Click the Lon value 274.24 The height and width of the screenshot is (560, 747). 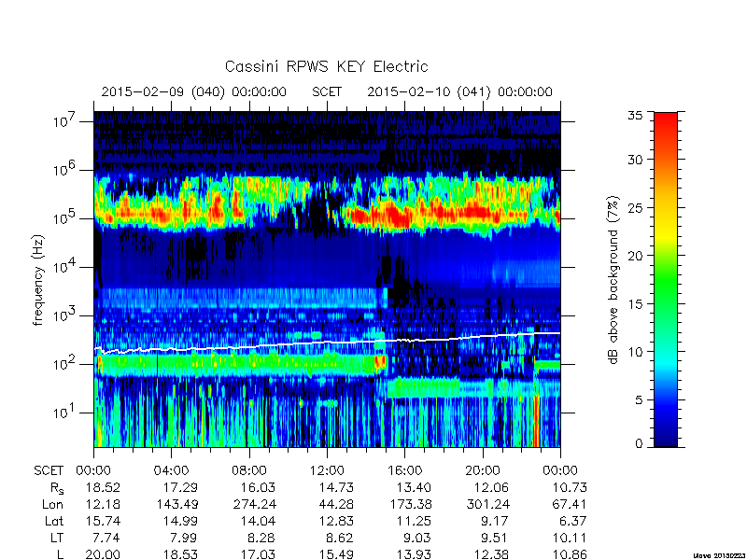(x=255, y=504)
